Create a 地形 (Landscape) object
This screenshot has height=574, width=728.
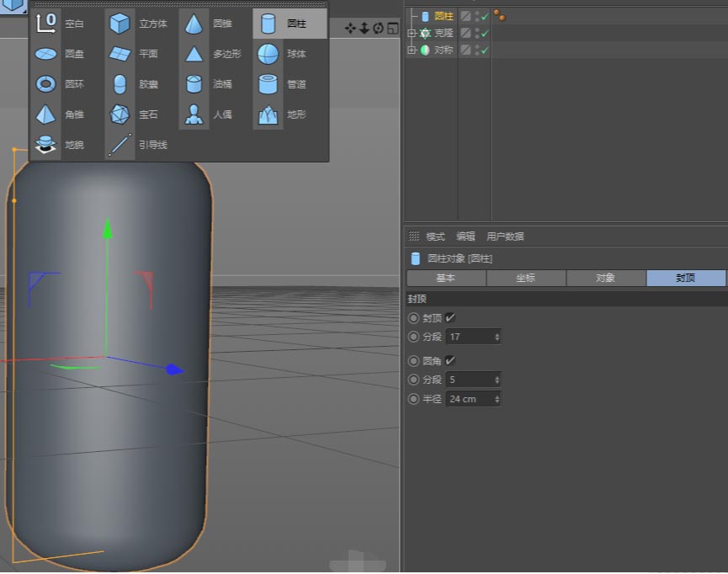(268, 114)
